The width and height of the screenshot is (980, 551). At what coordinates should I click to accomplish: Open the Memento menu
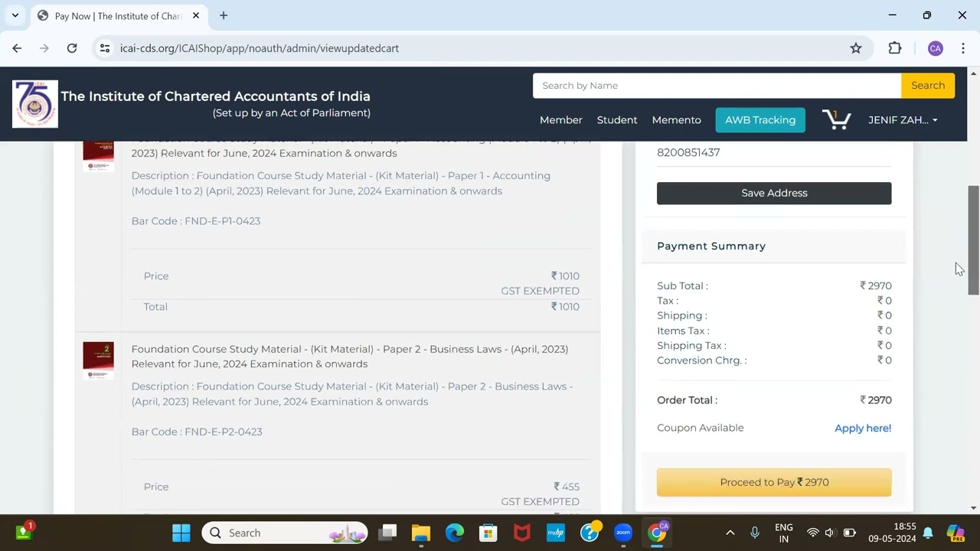click(x=676, y=120)
